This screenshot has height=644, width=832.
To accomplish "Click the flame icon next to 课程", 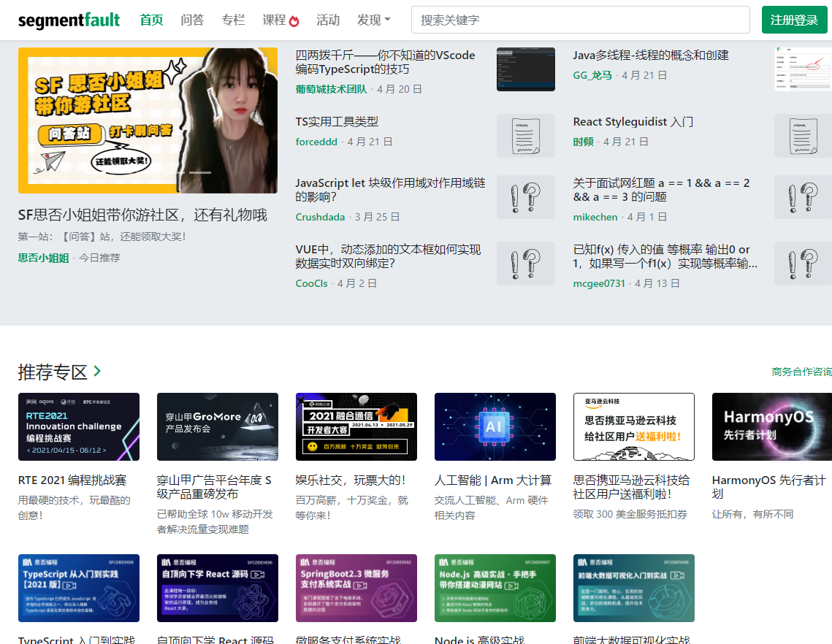I will [294, 20].
